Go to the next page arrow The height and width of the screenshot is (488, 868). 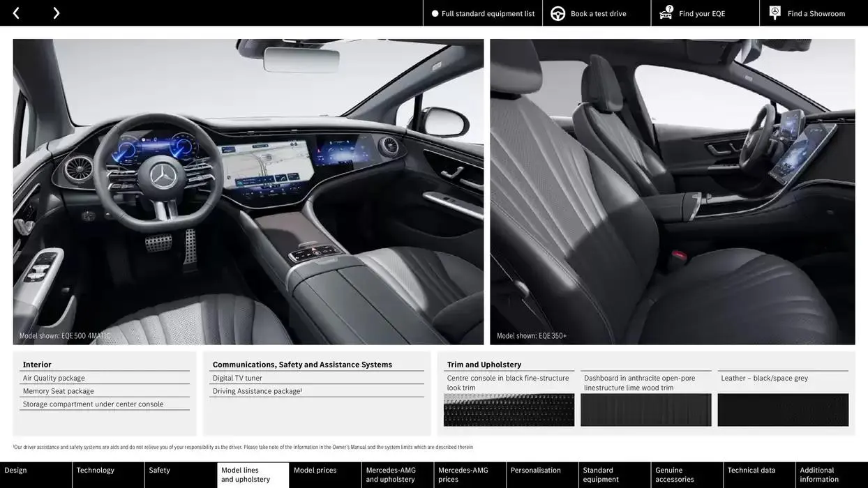pyautogui.click(x=56, y=13)
